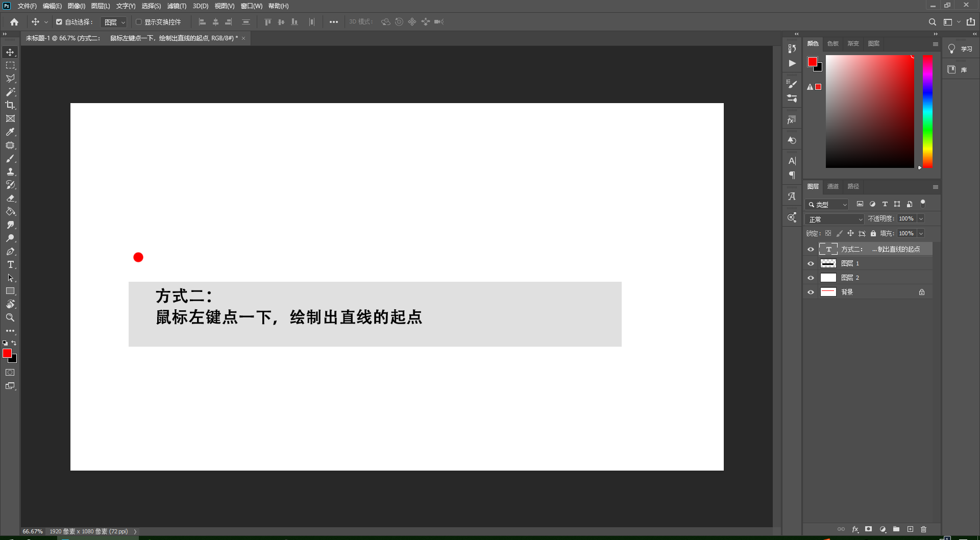Open the 滤镜(T) menu
The height and width of the screenshot is (540, 980).
(177, 6)
